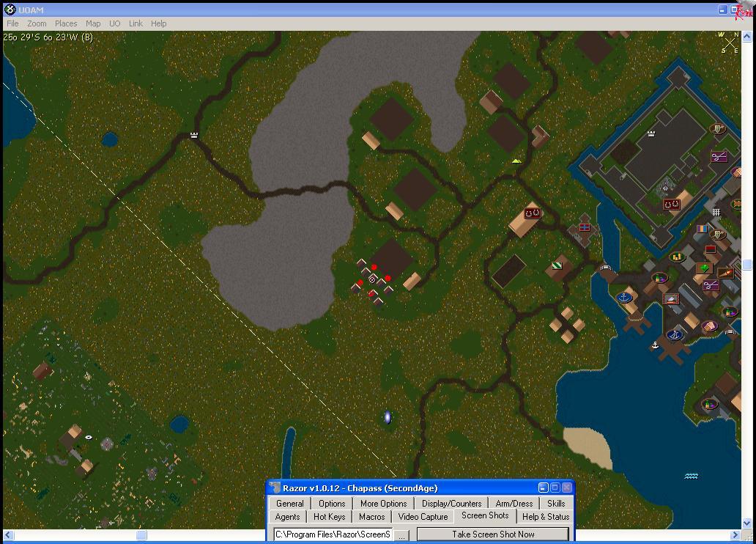Click the crown marker on the western road
This screenshot has height=544, width=756.
[194, 135]
